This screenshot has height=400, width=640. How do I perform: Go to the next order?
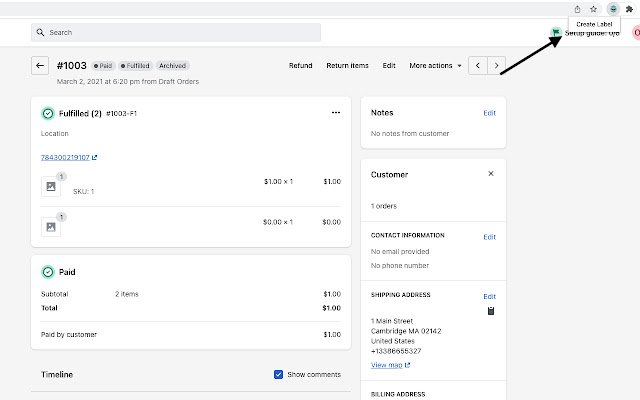[x=498, y=66]
